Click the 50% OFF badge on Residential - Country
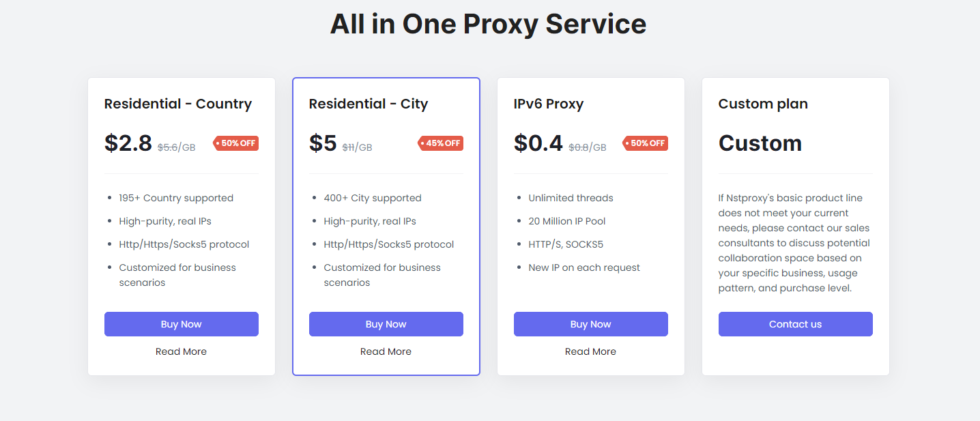The width and height of the screenshot is (980, 421). [x=236, y=143]
